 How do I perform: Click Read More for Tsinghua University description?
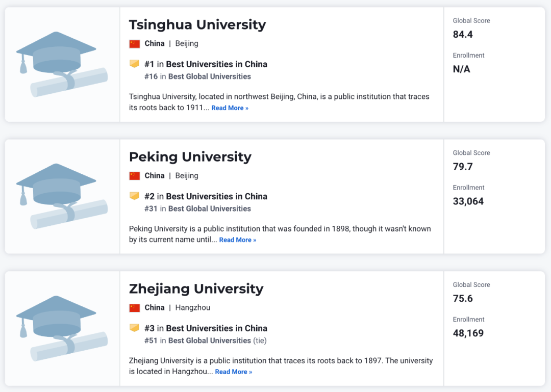(230, 108)
